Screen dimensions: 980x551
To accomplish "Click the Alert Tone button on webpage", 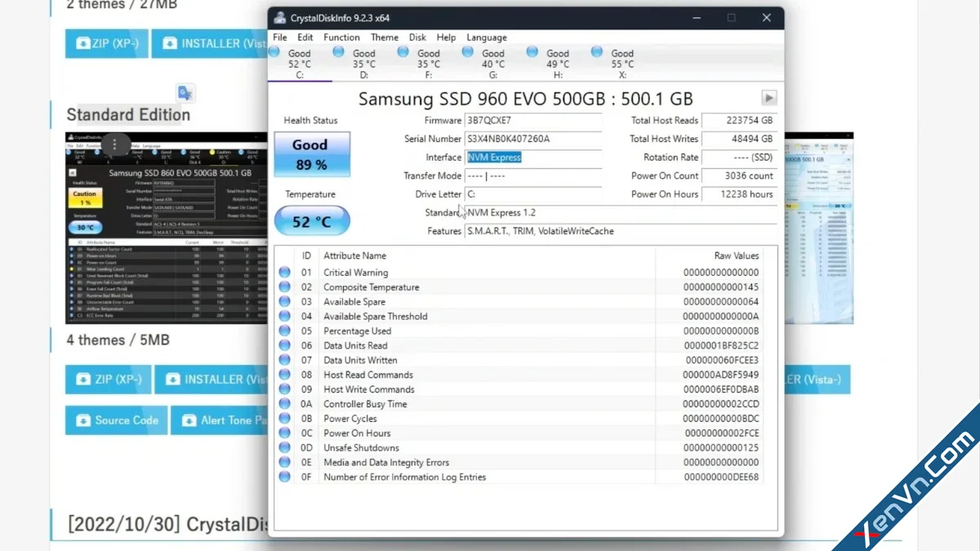I will [x=220, y=420].
